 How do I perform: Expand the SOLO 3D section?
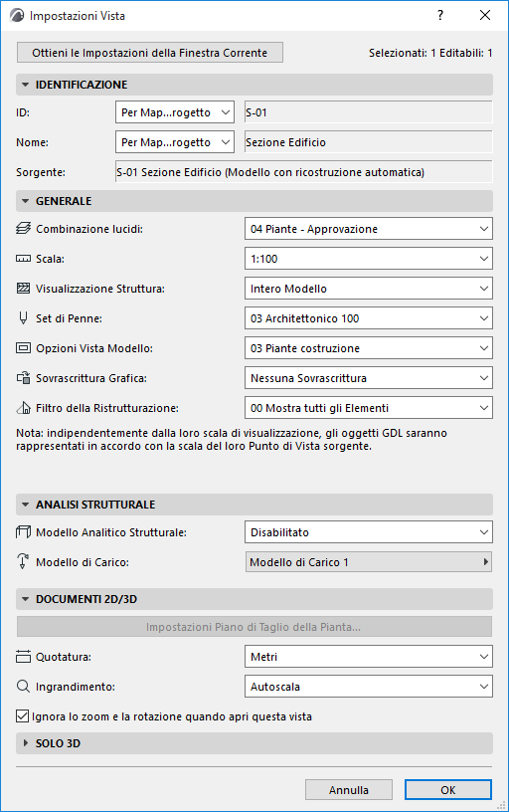click(x=254, y=743)
